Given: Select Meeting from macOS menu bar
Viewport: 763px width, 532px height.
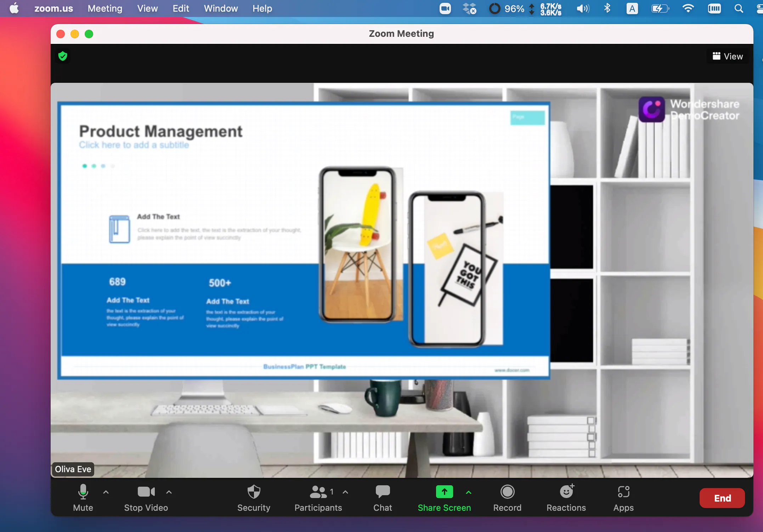Looking at the screenshot, I should [105, 9].
